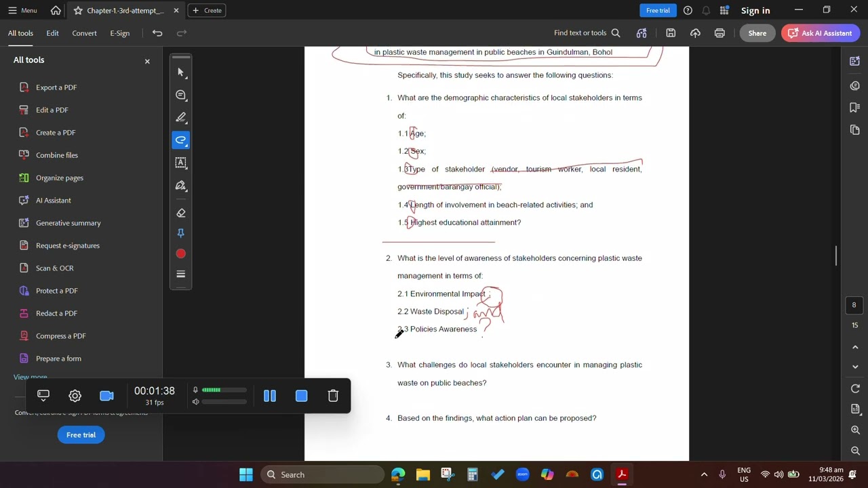Toggle the recorder webcam camera

pyautogui.click(x=106, y=396)
